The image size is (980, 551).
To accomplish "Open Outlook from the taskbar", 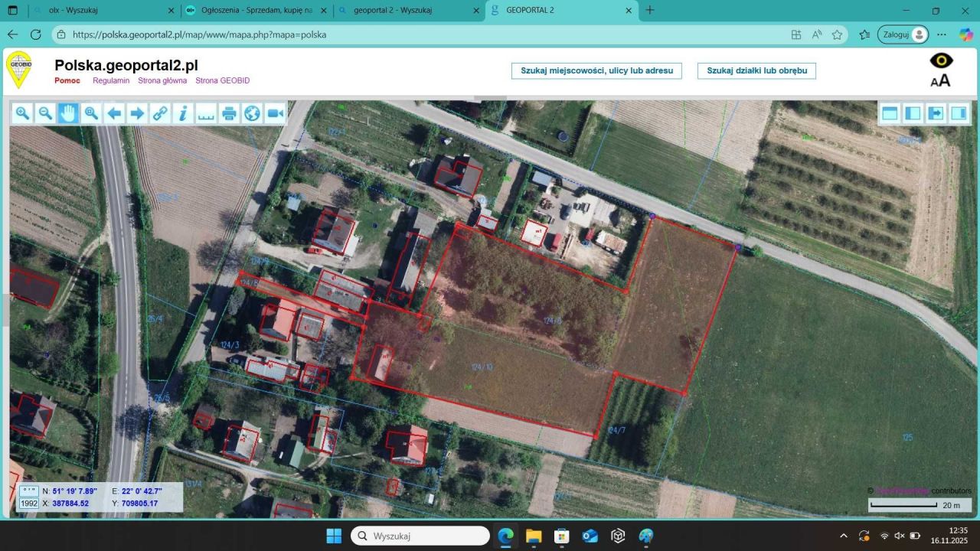I will [590, 536].
